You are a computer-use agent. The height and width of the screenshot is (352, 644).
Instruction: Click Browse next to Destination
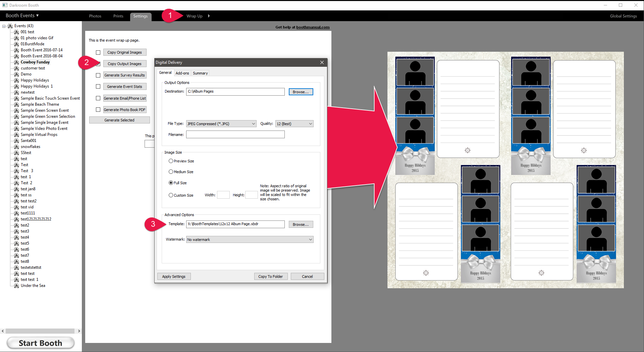tap(301, 92)
